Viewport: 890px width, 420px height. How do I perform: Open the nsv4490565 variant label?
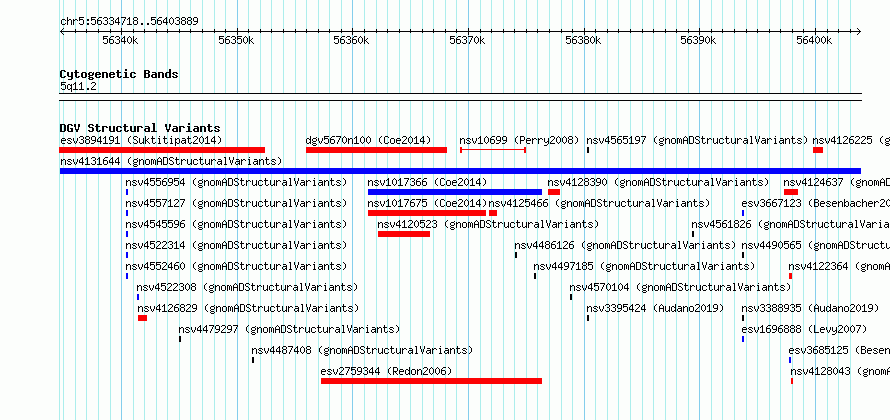click(x=816, y=245)
